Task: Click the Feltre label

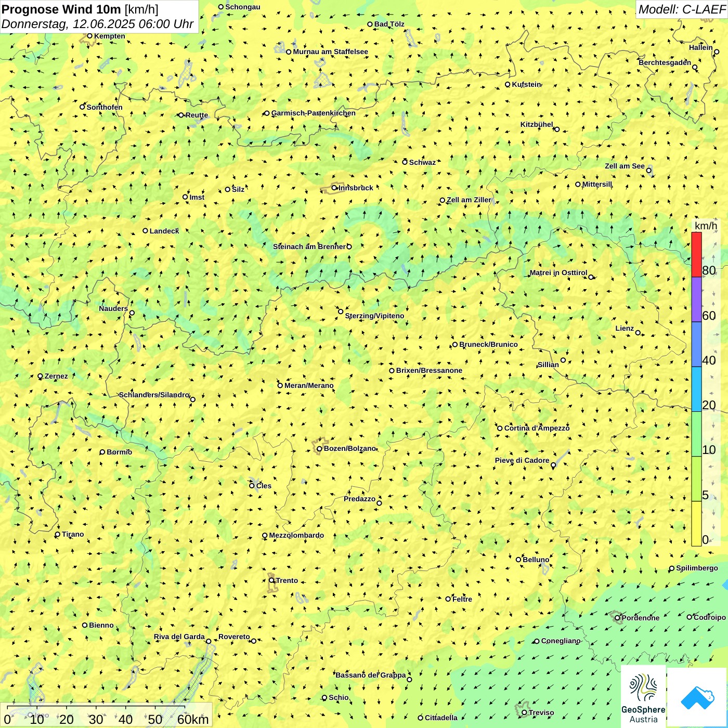Action: [462, 599]
